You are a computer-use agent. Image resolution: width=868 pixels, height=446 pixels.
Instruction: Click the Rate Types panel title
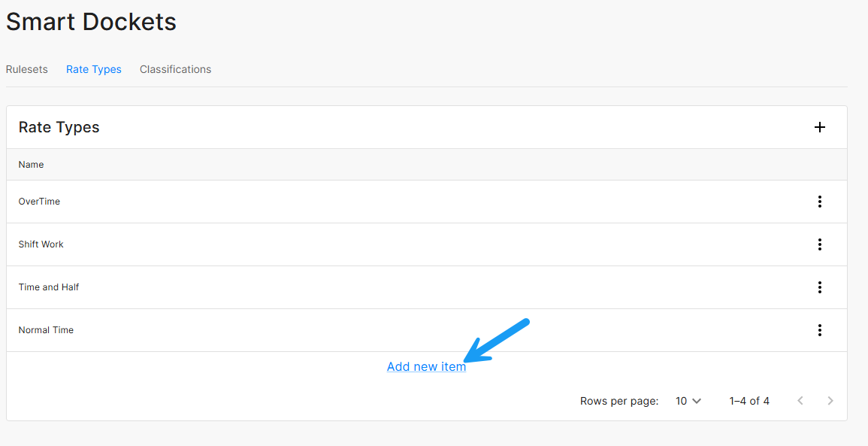59,127
